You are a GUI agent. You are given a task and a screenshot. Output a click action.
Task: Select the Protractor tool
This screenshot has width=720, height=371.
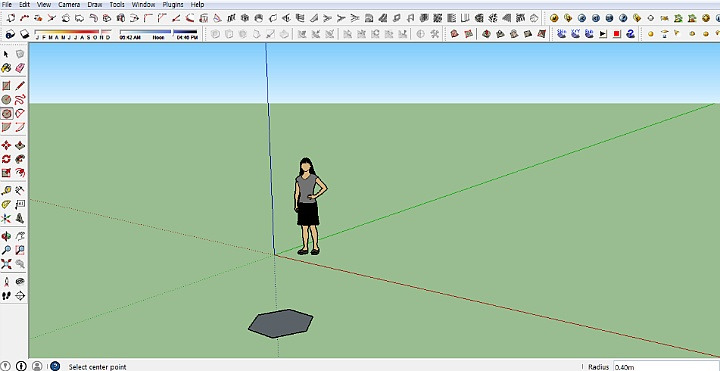point(6,204)
